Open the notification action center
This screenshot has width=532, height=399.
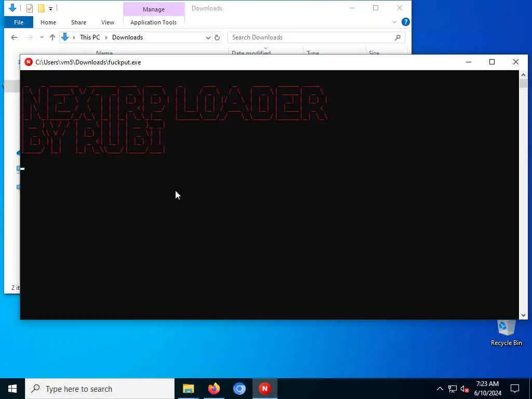515,389
